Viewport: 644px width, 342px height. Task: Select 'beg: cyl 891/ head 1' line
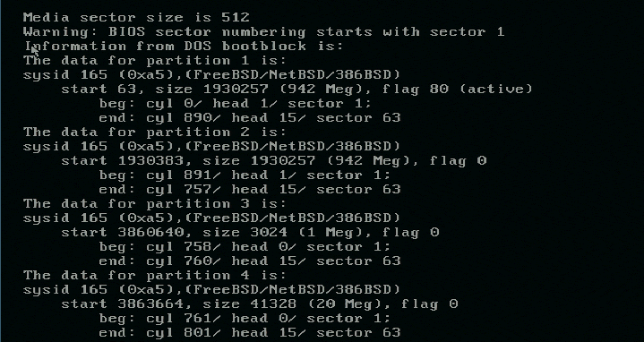[245, 175]
